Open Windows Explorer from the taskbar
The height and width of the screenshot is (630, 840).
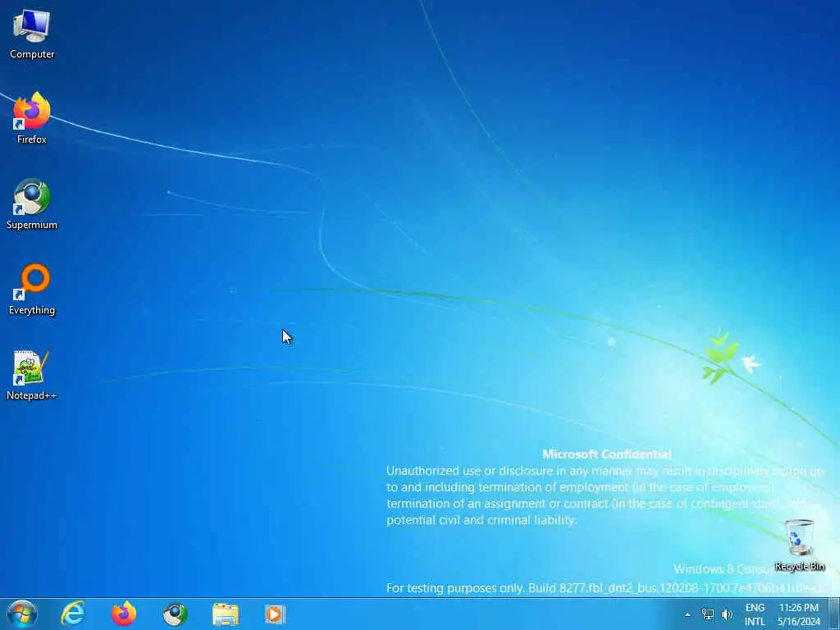(226, 614)
